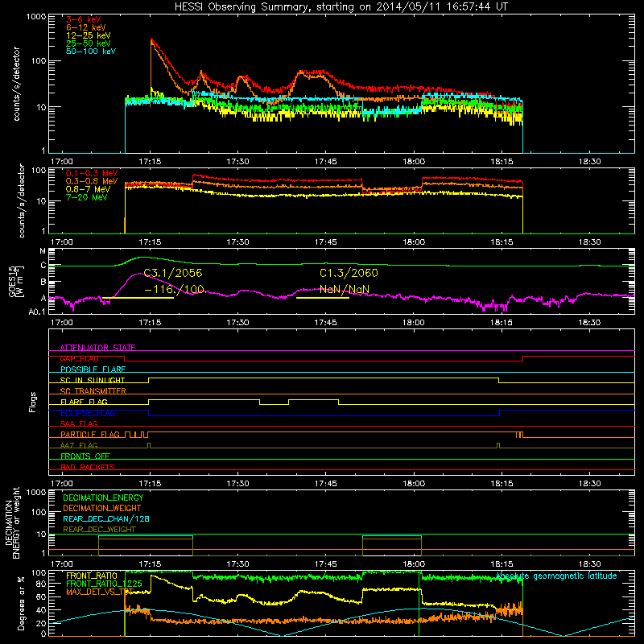Click the SAA_FLAG label

(79, 423)
